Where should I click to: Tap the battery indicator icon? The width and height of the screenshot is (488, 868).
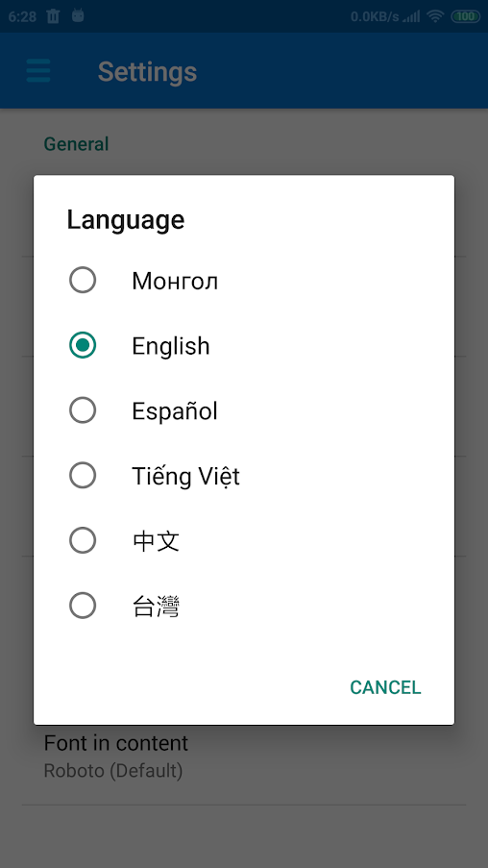coord(465,16)
